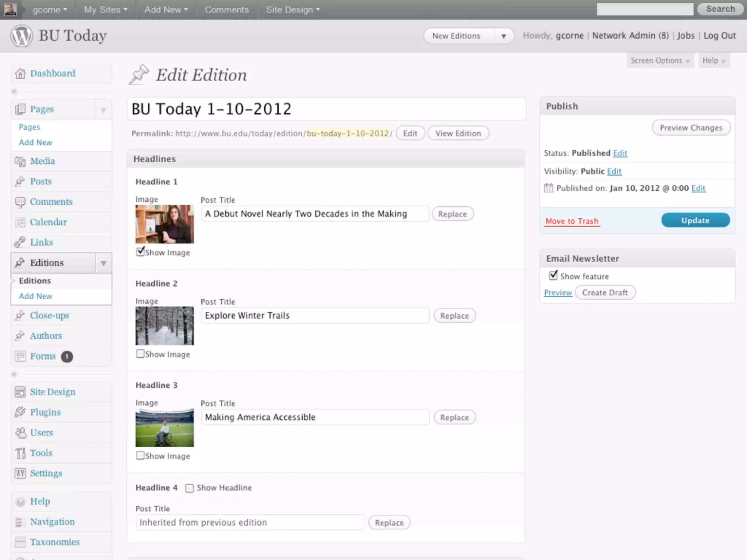Image resolution: width=747 pixels, height=560 pixels.
Task: Open Dashboard via its house icon
Action: [x=20, y=74]
